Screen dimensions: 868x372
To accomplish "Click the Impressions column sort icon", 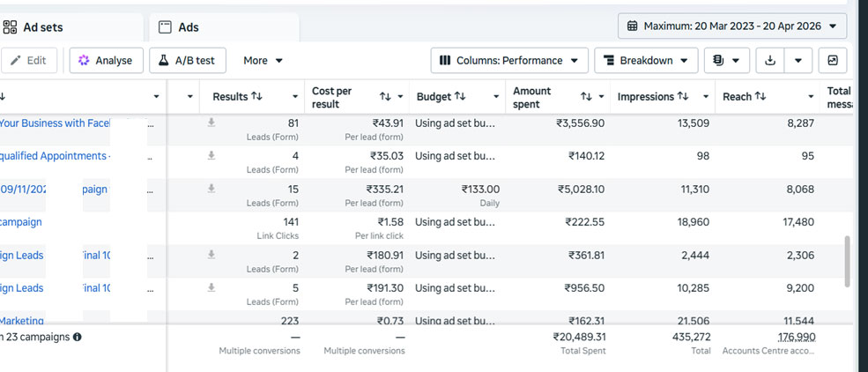I will coord(682,96).
